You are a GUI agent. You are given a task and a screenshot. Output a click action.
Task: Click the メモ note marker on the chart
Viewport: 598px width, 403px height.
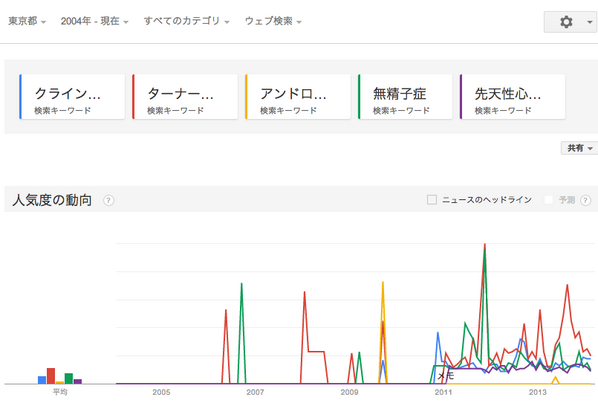(445, 376)
